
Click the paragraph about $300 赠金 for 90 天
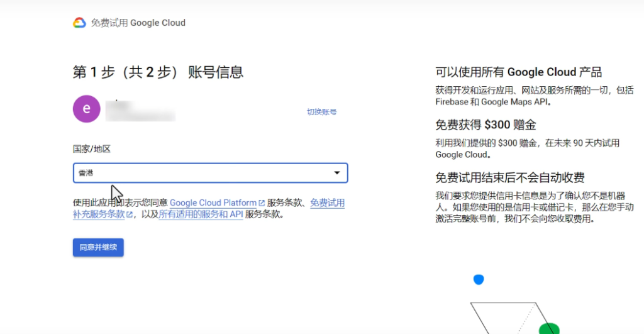(528, 148)
